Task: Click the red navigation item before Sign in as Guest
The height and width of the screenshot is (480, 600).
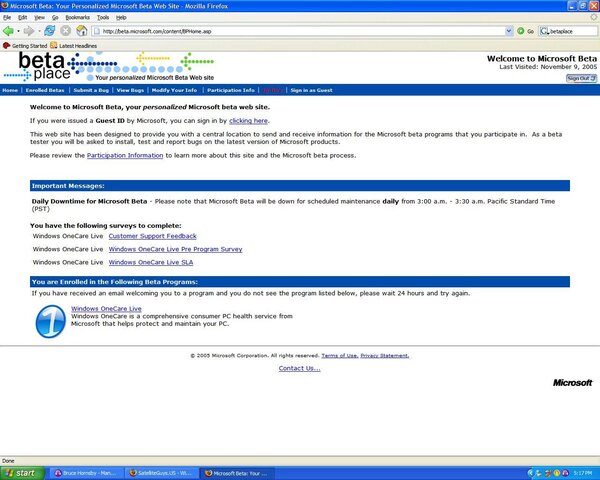Action: (273, 90)
